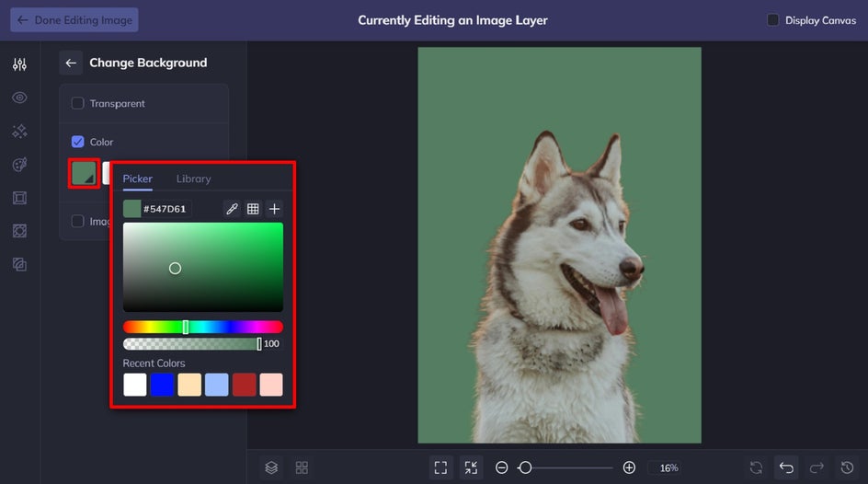
Task: Open the color grid palette icon
Action: [x=253, y=209]
